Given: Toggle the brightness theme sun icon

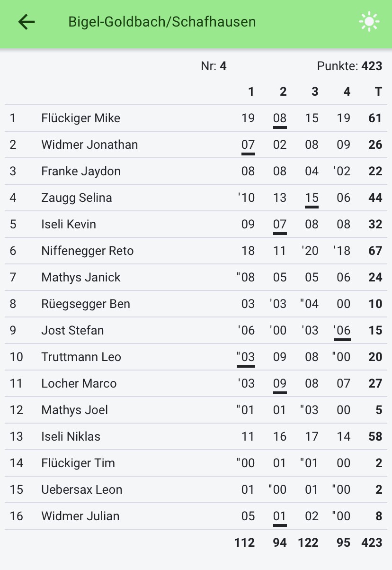Looking at the screenshot, I should point(369,22).
